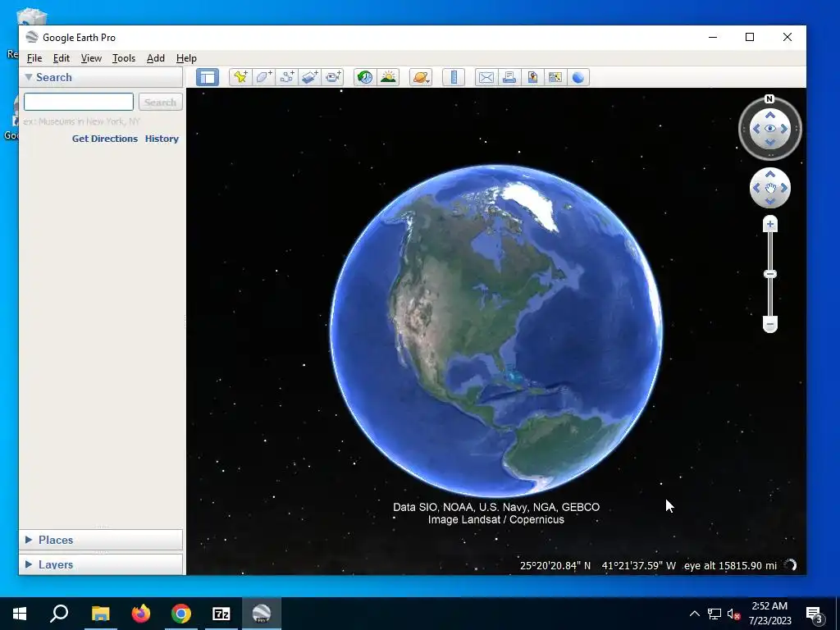Add a path from the toolbar
This screenshot has width=840, height=630.
point(286,77)
